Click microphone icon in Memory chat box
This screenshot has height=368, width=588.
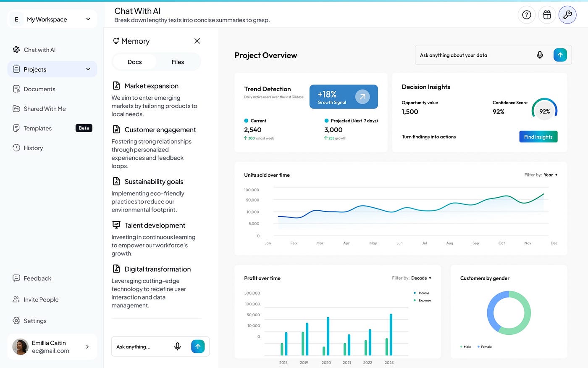click(178, 347)
